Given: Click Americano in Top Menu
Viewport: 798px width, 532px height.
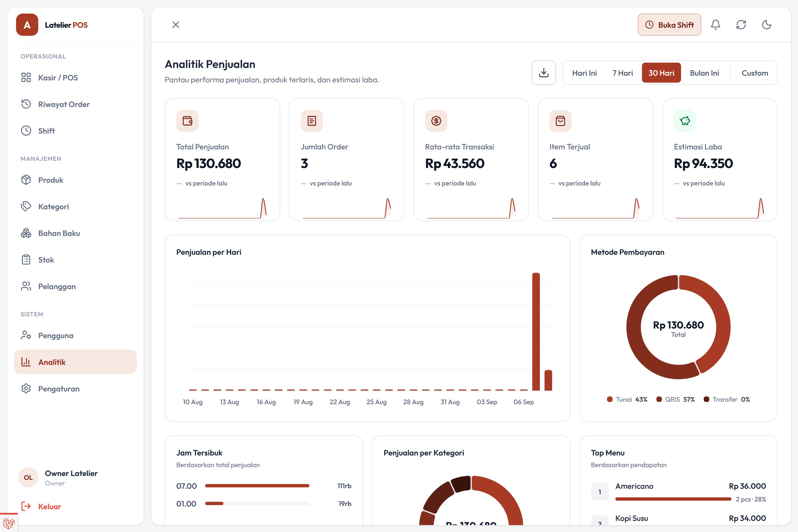Looking at the screenshot, I should (x=634, y=486).
